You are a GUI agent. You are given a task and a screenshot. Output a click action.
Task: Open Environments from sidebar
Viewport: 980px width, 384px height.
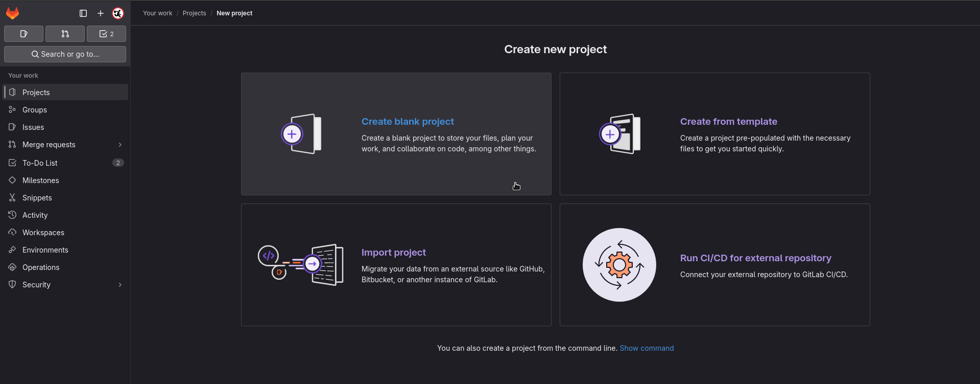click(66, 250)
